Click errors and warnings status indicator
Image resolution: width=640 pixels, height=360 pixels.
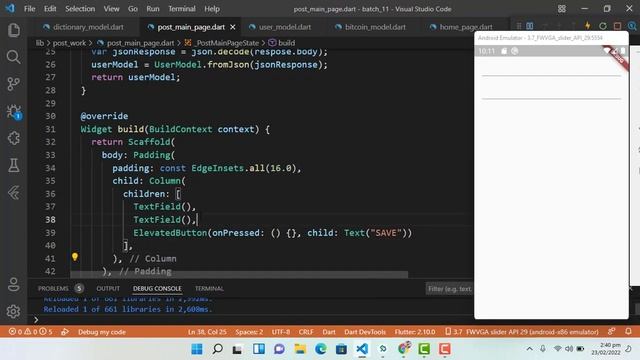31,332
